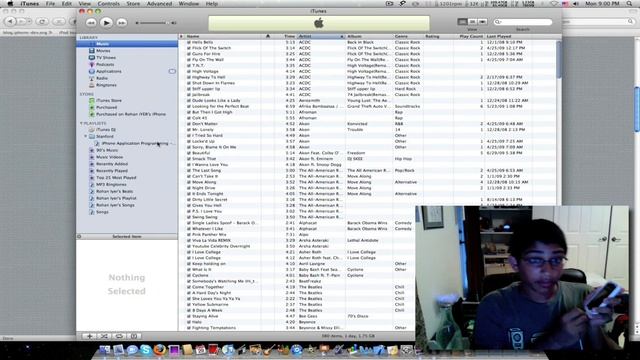
Task: Open Spotlight search in the menu bar
Action: pyautogui.click(x=630, y=4)
